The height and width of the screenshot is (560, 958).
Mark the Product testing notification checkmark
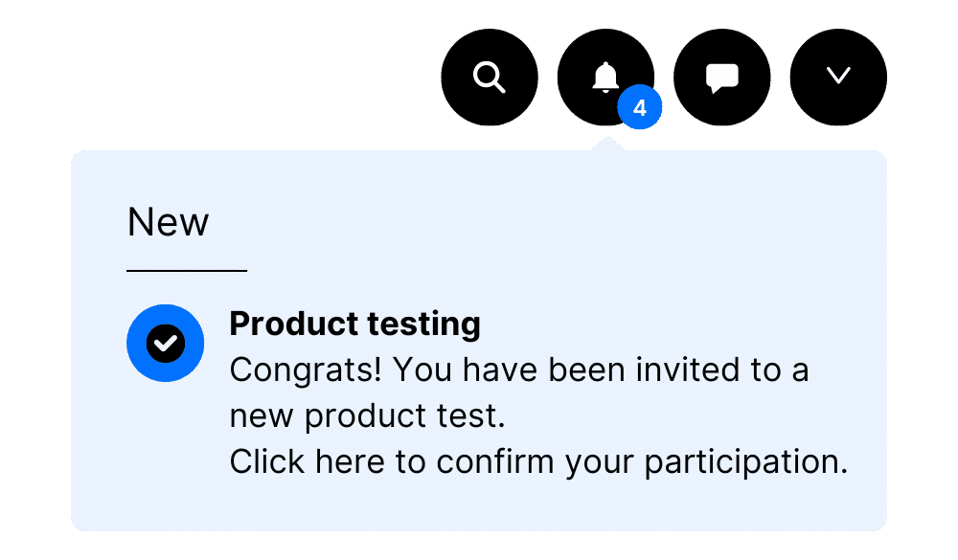(166, 344)
